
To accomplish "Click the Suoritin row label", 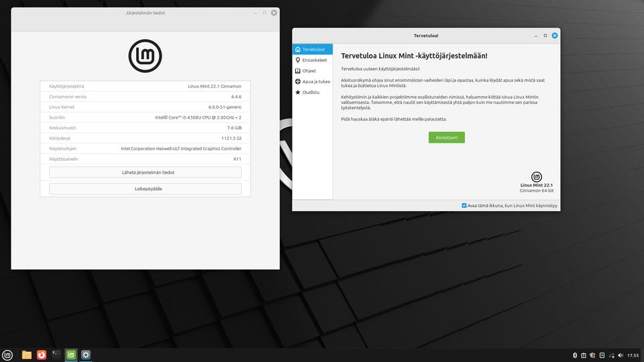I will coord(57,117).
